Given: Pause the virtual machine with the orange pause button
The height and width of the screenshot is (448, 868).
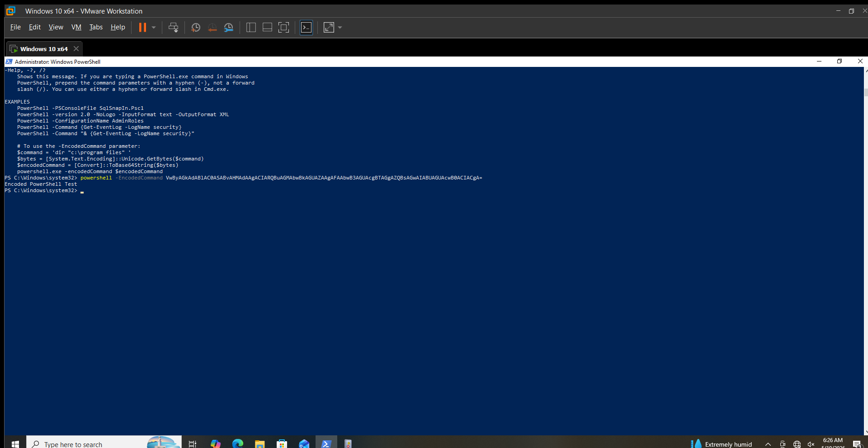Looking at the screenshot, I should tap(142, 28).
